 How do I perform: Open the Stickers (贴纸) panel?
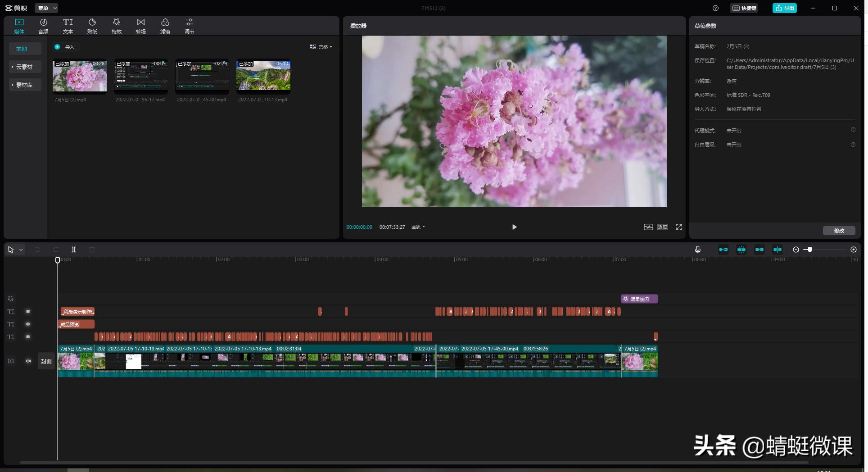(92, 26)
